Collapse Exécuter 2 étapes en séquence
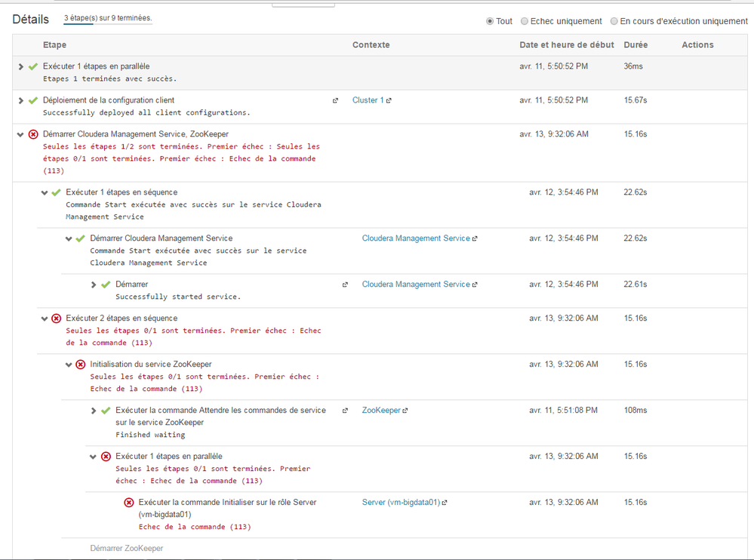 pyautogui.click(x=45, y=318)
